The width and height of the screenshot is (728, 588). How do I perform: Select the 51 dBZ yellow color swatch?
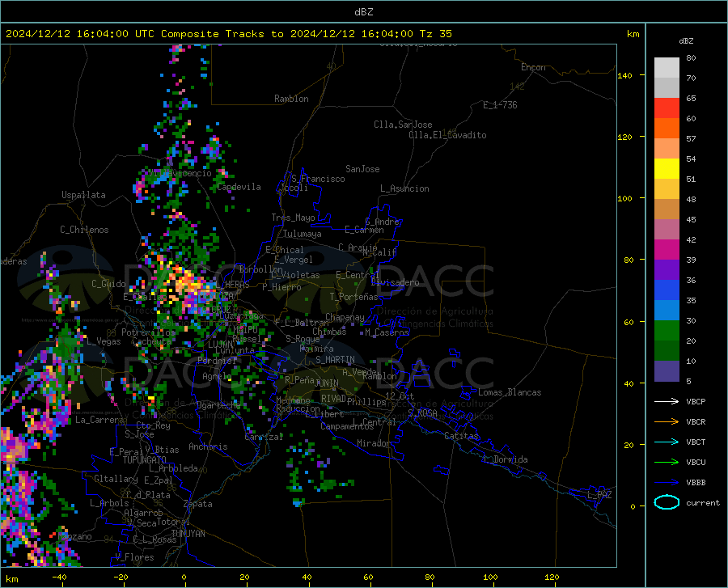(x=667, y=189)
